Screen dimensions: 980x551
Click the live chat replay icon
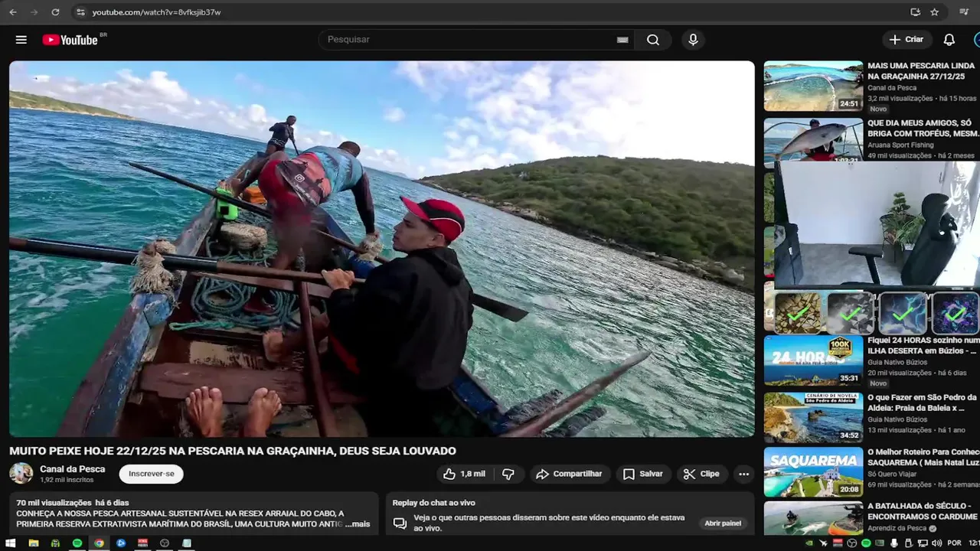tap(400, 523)
